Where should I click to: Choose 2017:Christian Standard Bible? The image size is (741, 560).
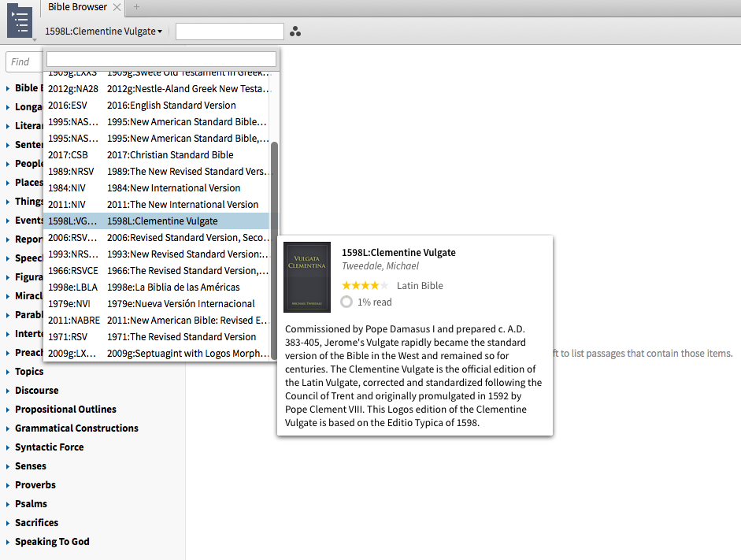pyautogui.click(x=158, y=155)
